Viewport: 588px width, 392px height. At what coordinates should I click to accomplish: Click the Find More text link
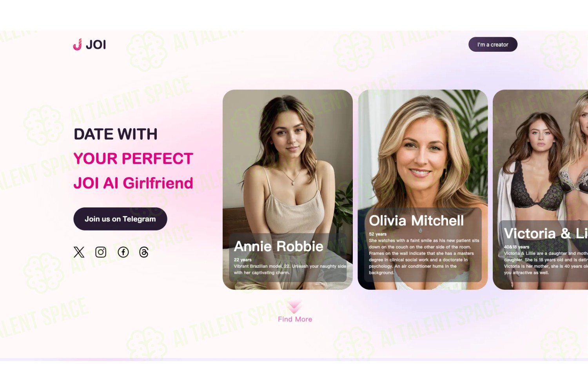(295, 319)
